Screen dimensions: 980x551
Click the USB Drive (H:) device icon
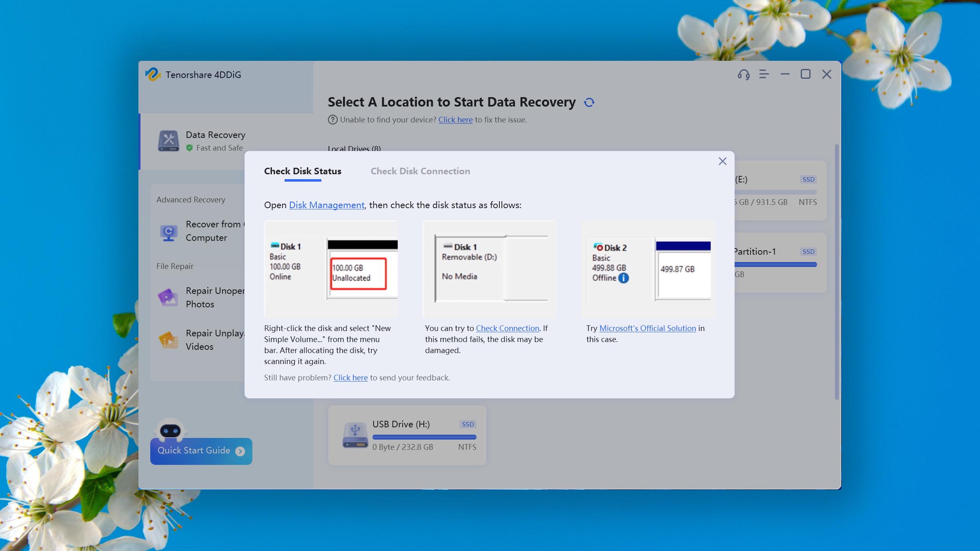tap(355, 435)
